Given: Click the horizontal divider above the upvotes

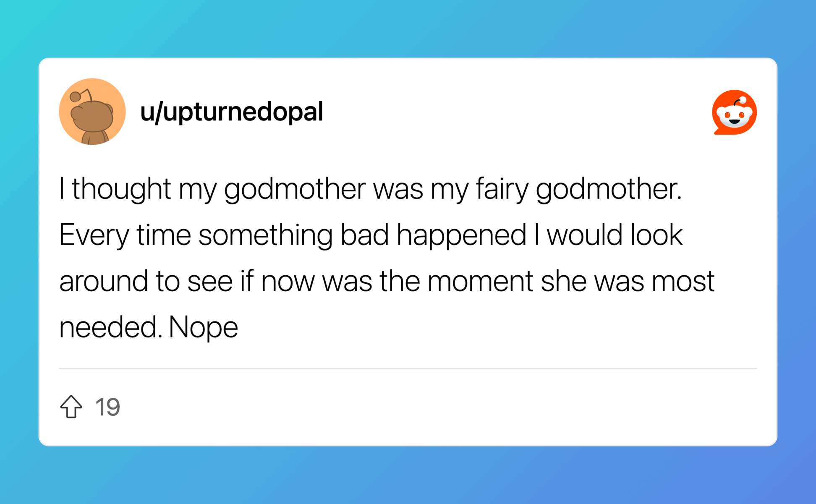Looking at the screenshot, I should 408,368.
